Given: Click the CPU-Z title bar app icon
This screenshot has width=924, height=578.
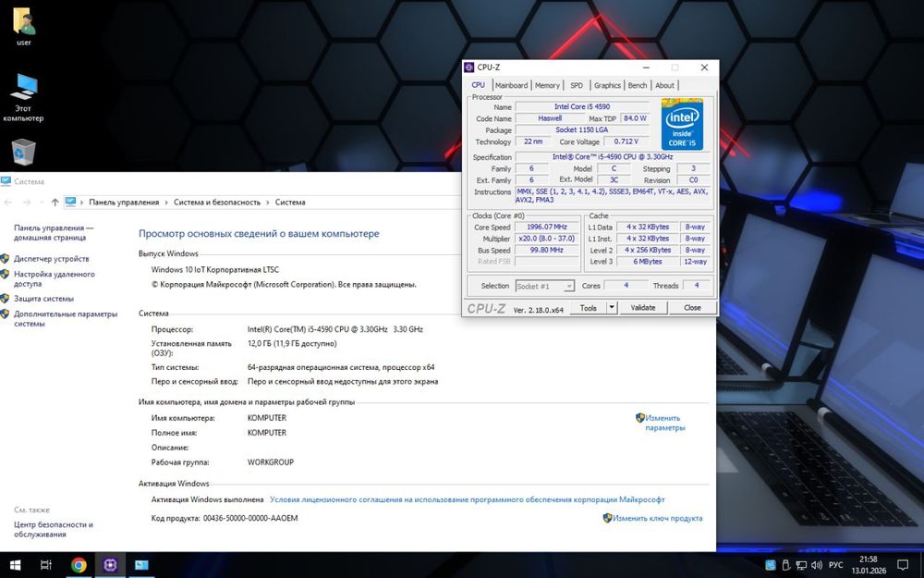Looking at the screenshot, I should coord(469,68).
